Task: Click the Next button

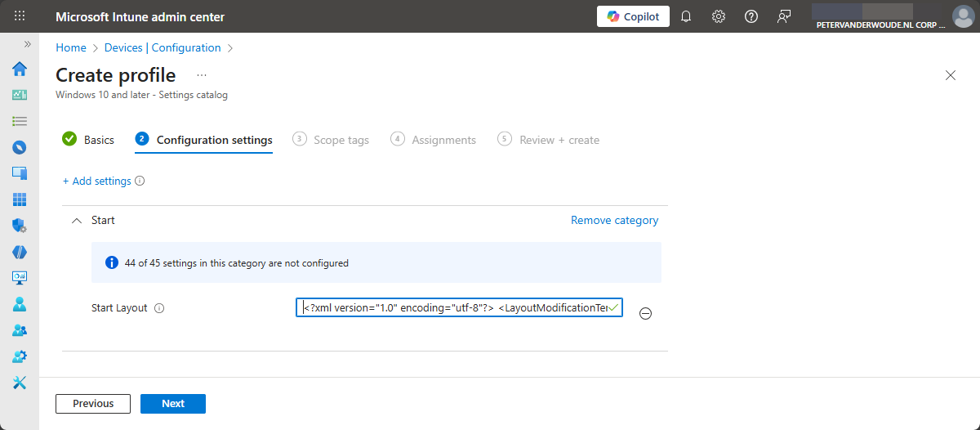Action: (173, 404)
